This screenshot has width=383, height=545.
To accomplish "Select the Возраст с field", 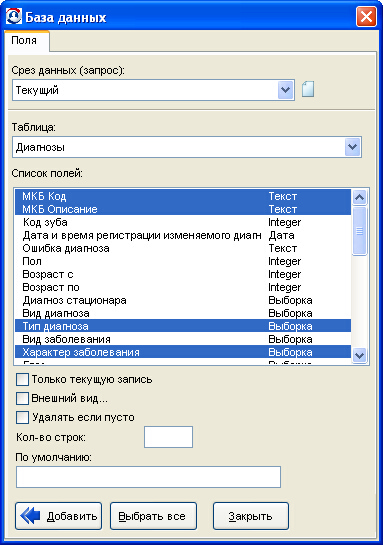I will point(183,274).
